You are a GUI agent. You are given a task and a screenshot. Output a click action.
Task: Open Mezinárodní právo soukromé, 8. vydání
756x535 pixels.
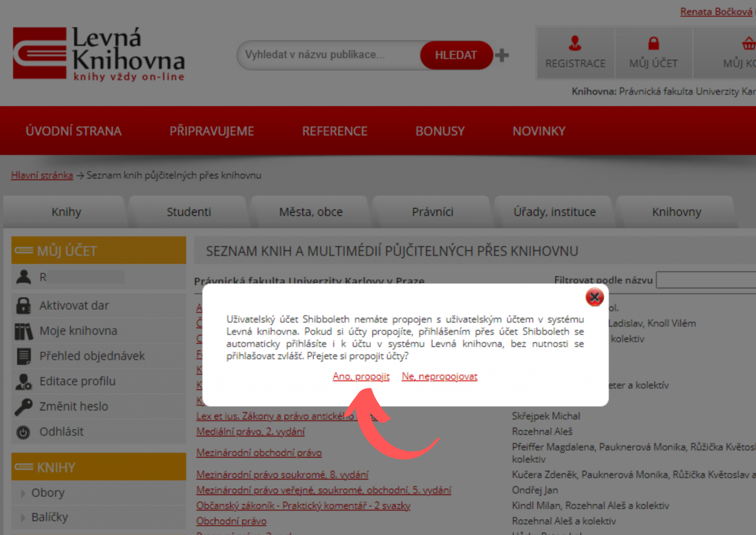282,475
